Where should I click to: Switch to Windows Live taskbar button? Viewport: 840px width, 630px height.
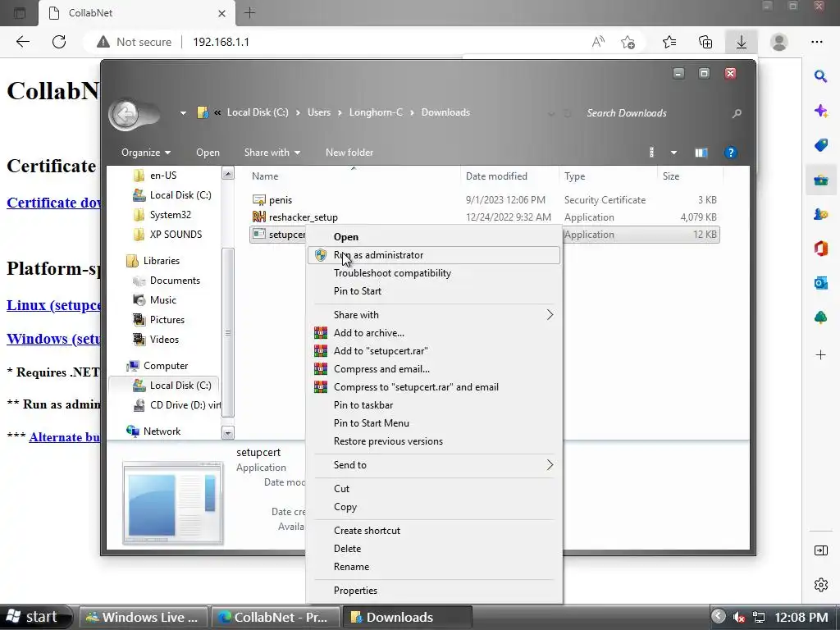click(x=143, y=617)
